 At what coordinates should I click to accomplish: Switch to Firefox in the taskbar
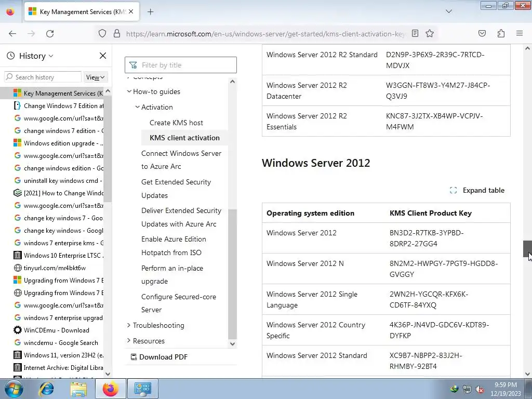110,389
